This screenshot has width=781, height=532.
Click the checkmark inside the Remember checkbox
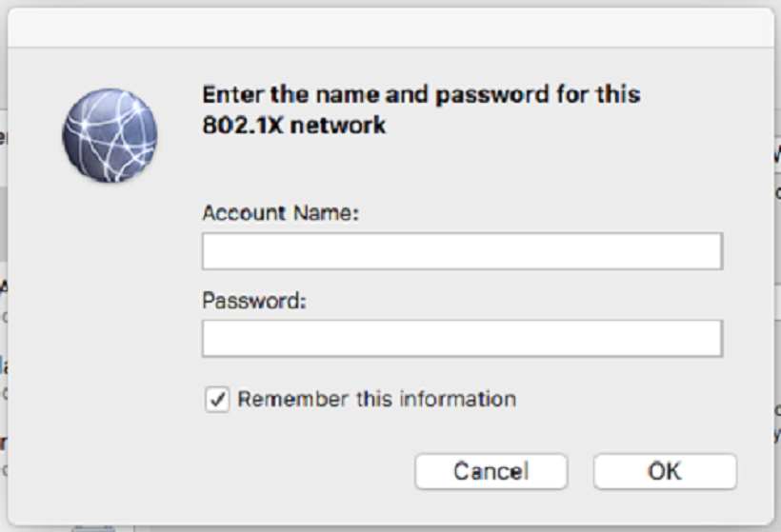pyautogui.click(x=218, y=399)
